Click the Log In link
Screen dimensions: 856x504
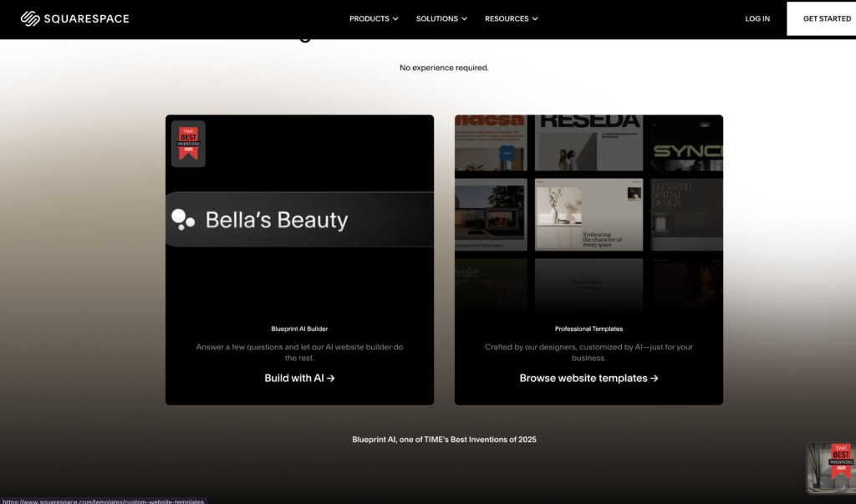click(757, 18)
